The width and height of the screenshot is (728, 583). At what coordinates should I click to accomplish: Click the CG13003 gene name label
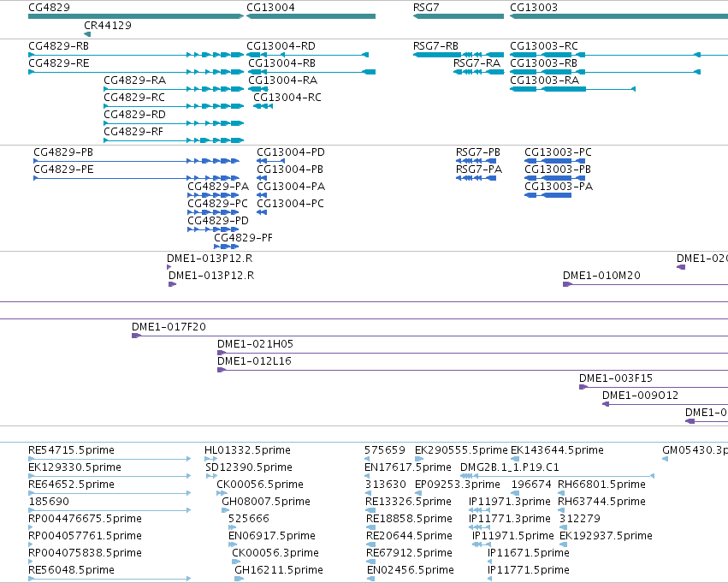[534, 8]
